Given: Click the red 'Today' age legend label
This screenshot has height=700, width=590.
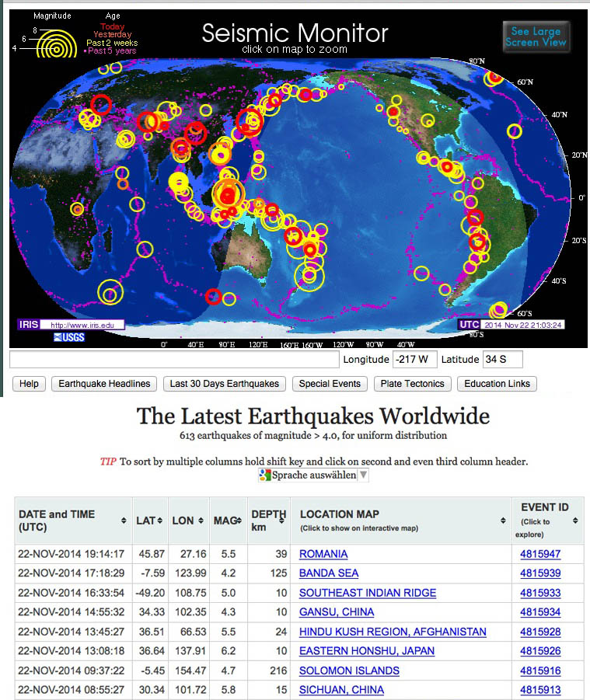Looking at the screenshot, I should tap(112, 26).
